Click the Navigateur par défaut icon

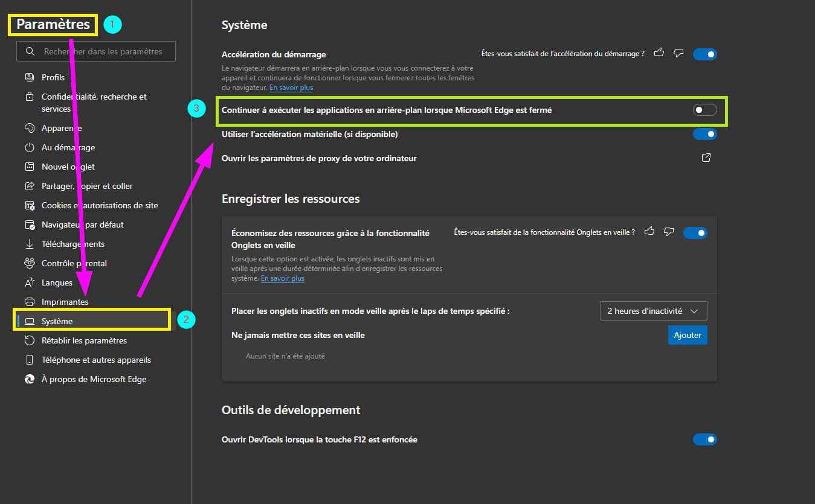pyautogui.click(x=29, y=225)
